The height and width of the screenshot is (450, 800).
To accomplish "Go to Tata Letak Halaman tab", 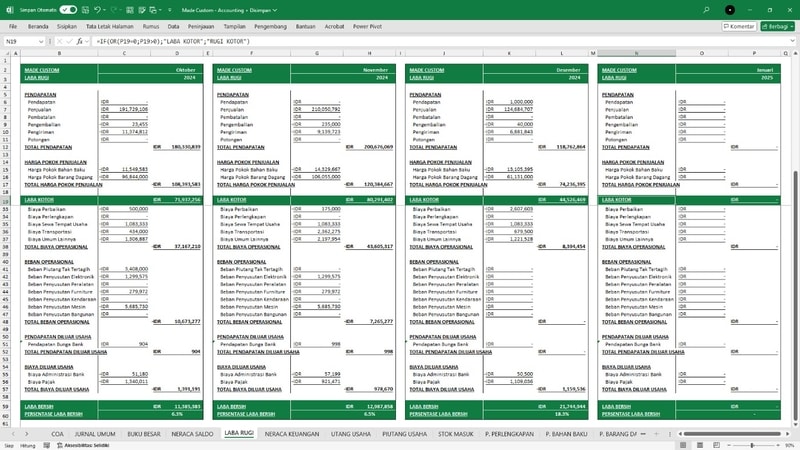I will tap(109, 26).
